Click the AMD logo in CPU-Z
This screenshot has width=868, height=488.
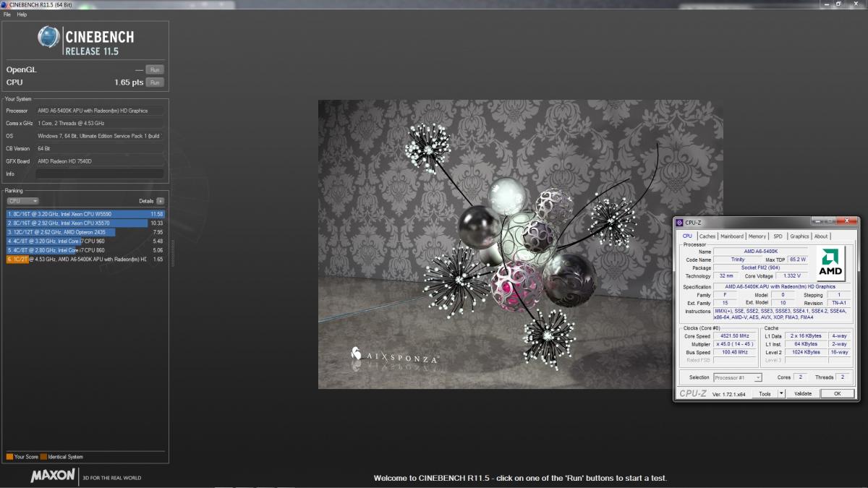(x=830, y=264)
